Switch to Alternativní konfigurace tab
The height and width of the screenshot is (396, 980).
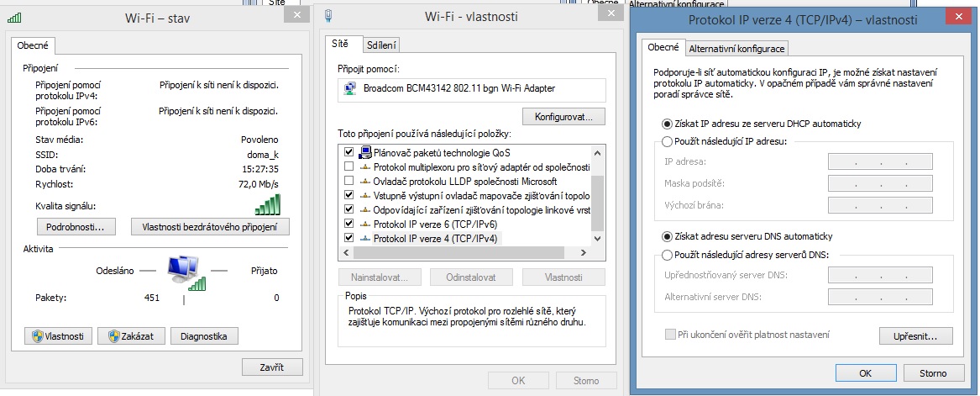pos(736,49)
